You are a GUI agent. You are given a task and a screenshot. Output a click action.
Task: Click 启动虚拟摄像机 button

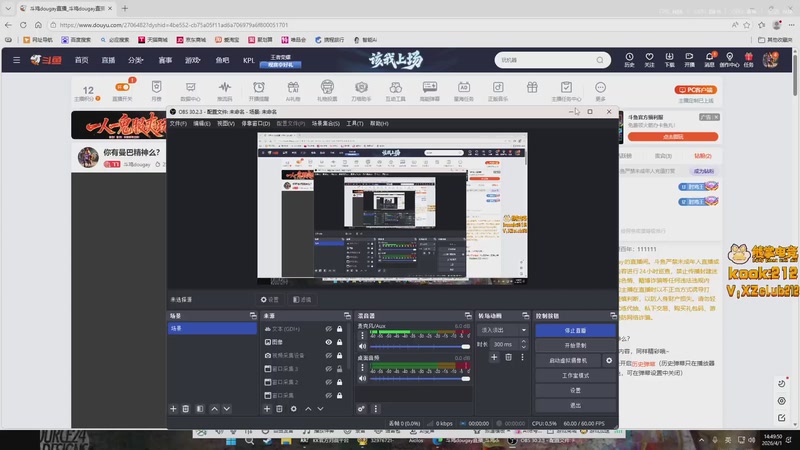coord(568,360)
